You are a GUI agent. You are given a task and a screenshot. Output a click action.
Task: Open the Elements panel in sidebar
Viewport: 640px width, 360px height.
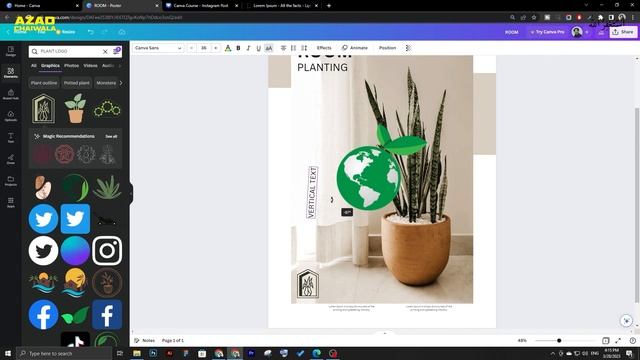pyautogui.click(x=11, y=73)
